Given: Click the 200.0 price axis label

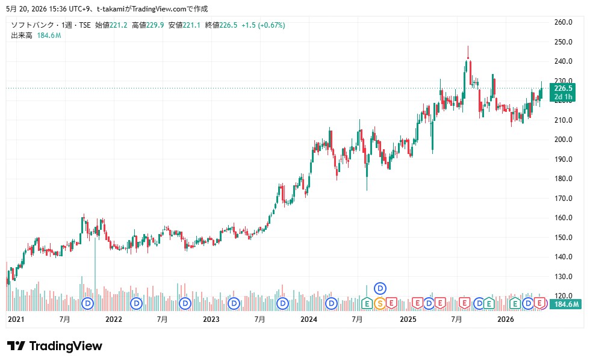Looking at the screenshot, I should [x=564, y=140].
